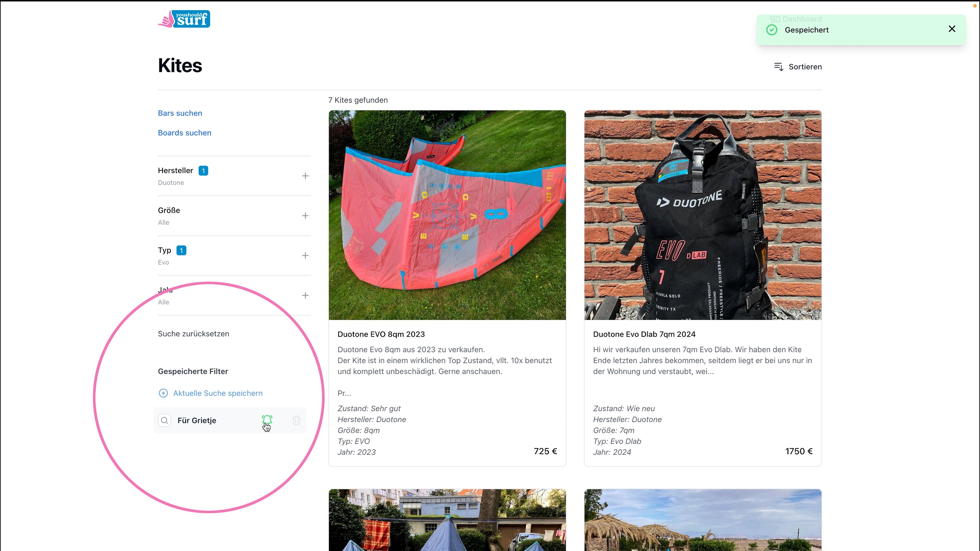Screen dimensions: 980x551
Task: Click the magnifier icon for Für Grietje filter
Action: pyautogui.click(x=164, y=420)
